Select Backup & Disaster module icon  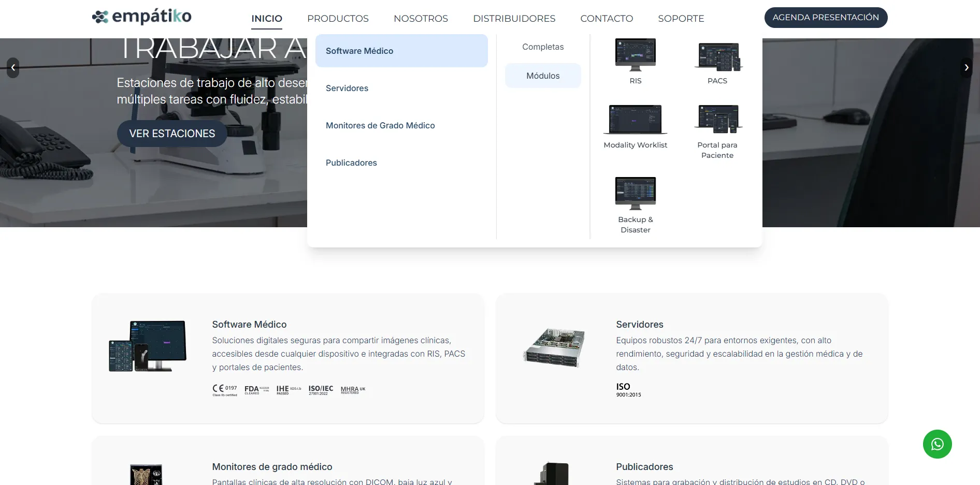click(635, 193)
